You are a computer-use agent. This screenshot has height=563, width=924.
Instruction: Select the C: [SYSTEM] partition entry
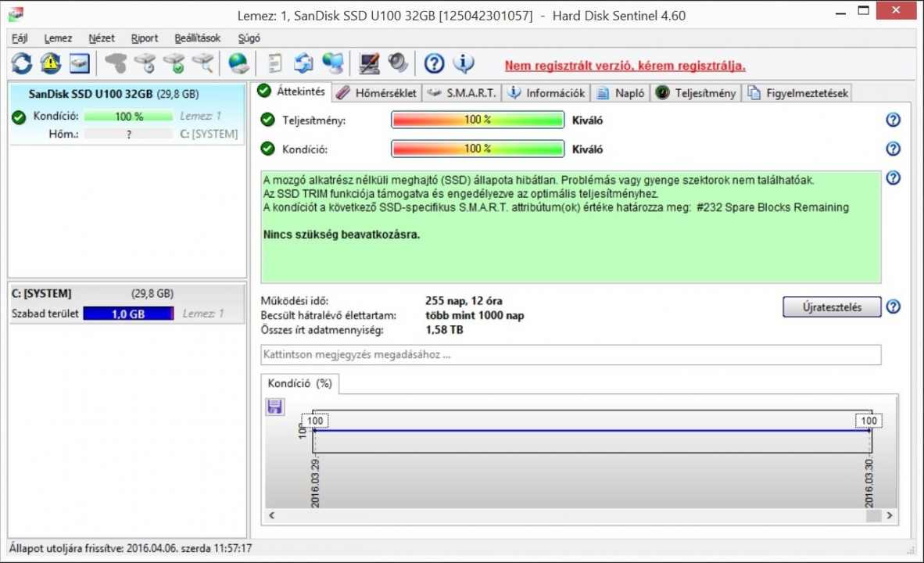(x=127, y=303)
